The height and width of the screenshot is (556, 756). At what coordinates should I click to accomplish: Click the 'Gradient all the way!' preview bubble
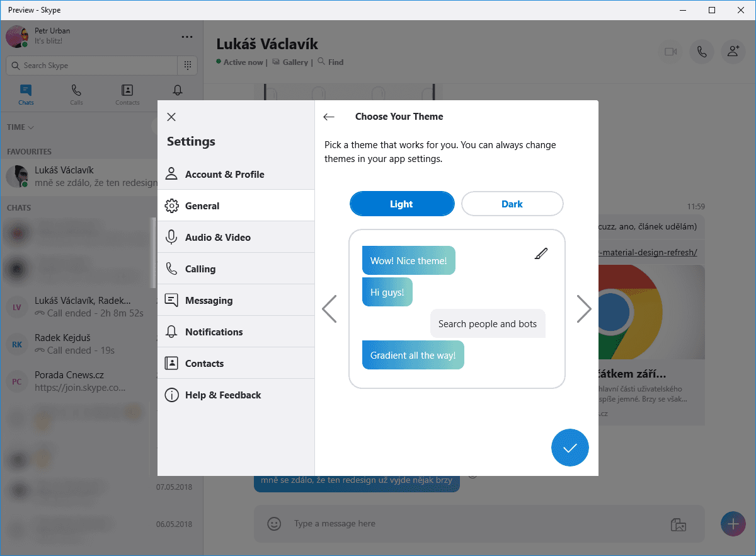coord(413,355)
